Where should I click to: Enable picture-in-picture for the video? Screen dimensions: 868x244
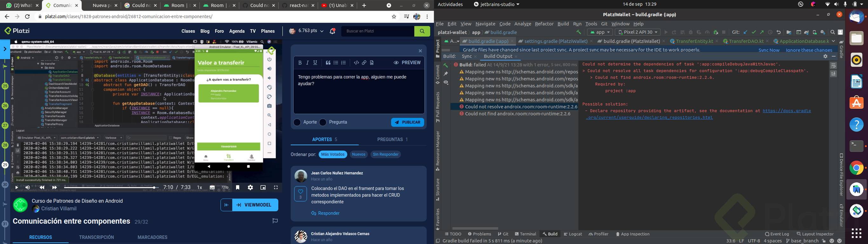(263, 188)
